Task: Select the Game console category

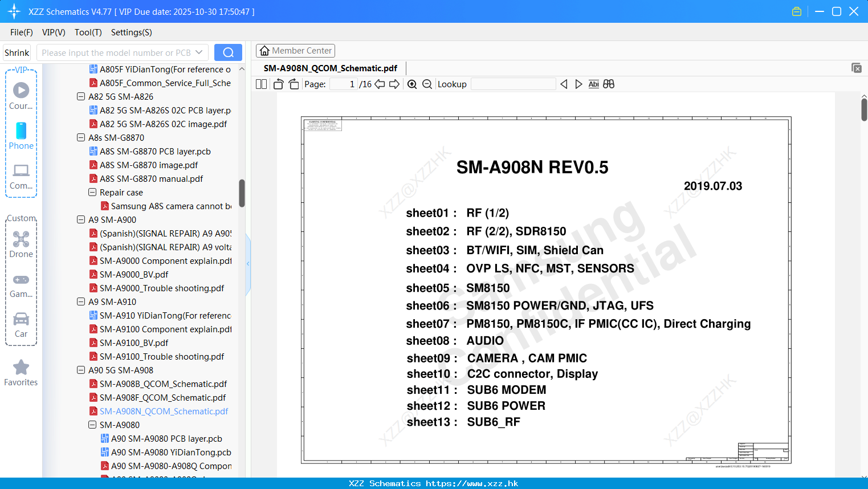Action: 21,285
